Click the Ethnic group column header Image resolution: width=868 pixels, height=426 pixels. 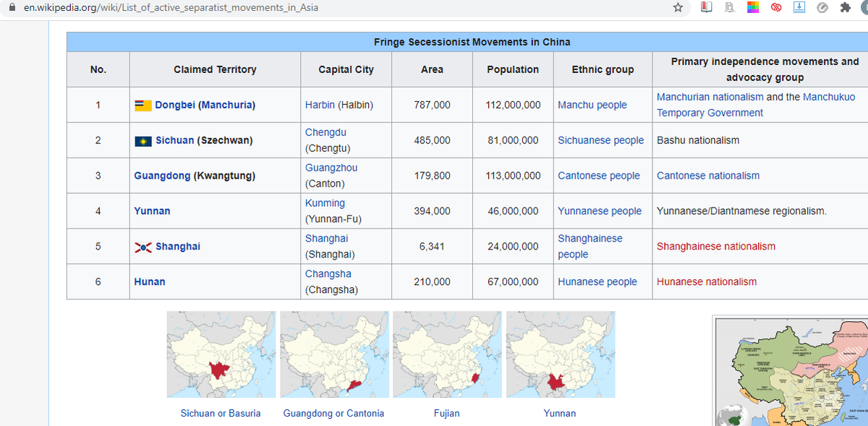point(603,69)
